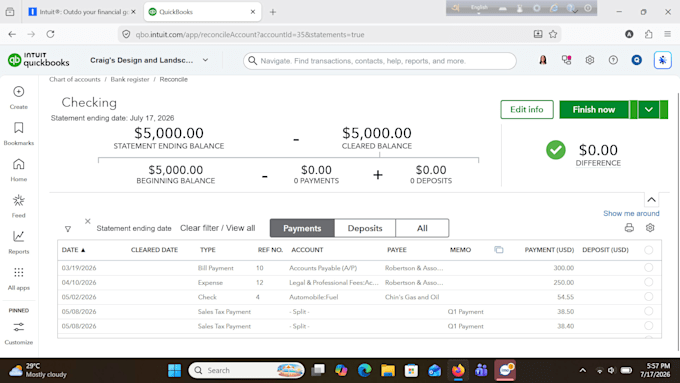The width and height of the screenshot is (680, 383).
Task: Mark 03/19/2026 Bill Payment as cleared
Action: [648, 268]
